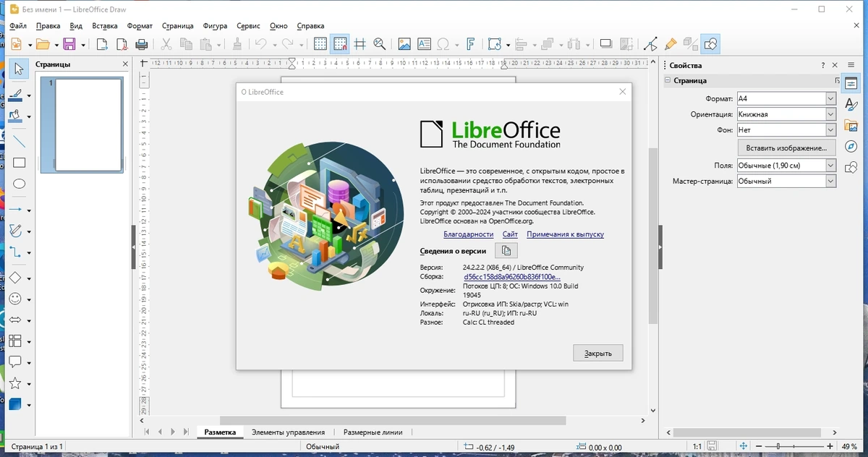Insert Image via toolbar picture icon
The width and height of the screenshot is (868, 457).
(404, 44)
